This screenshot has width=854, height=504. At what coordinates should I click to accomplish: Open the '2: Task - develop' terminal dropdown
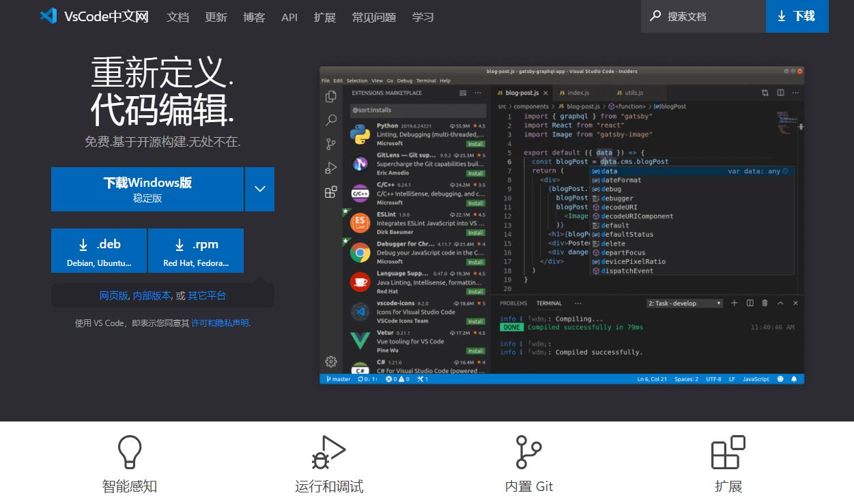click(x=685, y=303)
